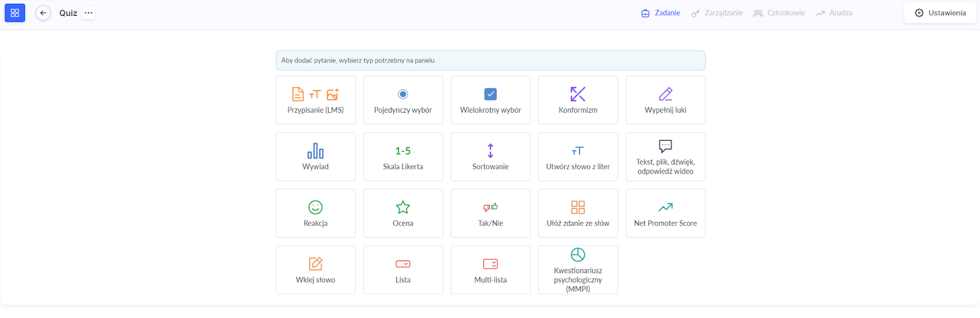Switch to the Zarządzanie tab
This screenshot has height=318, width=980.
tap(717, 13)
